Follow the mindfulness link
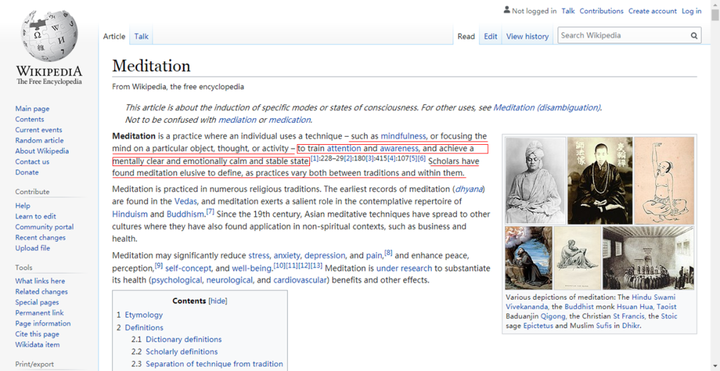The image size is (720, 371). (x=403, y=136)
